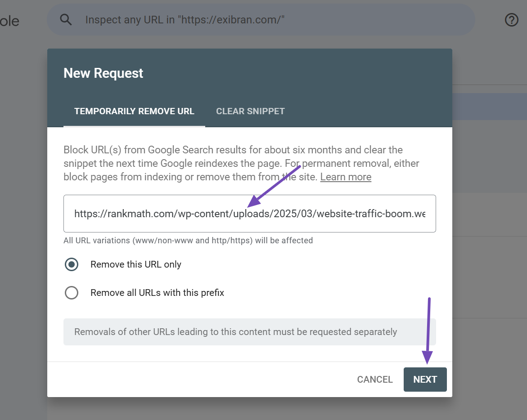The height and width of the screenshot is (420, 527).
Task: Click the New Request dialog title
Action: [x=104, y=73]
